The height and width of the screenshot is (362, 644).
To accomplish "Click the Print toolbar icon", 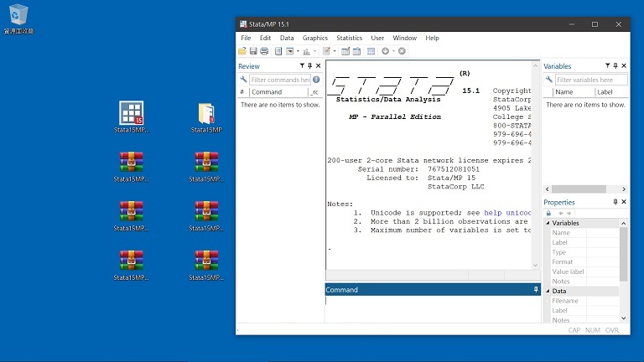I will click(x=264, y=51).
